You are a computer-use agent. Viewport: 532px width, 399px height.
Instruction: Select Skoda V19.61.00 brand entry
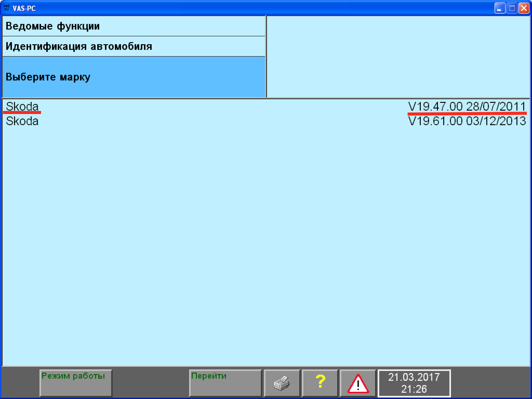click(x=22, y=121)
